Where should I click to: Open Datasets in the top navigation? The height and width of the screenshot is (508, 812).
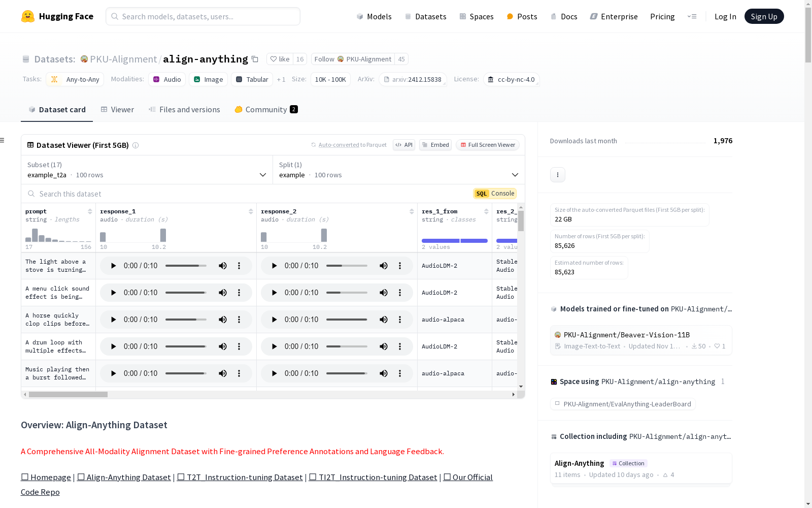tap(425, 16)
